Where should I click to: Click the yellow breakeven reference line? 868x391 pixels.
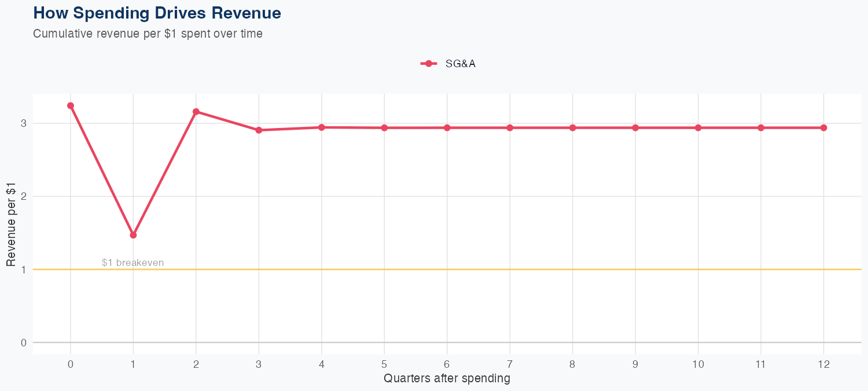463,269
